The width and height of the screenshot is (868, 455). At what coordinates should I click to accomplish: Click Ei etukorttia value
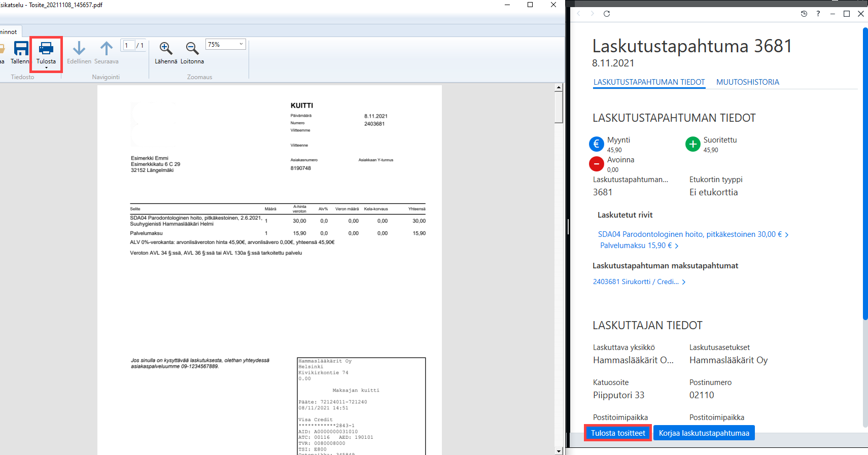(713, 192)
